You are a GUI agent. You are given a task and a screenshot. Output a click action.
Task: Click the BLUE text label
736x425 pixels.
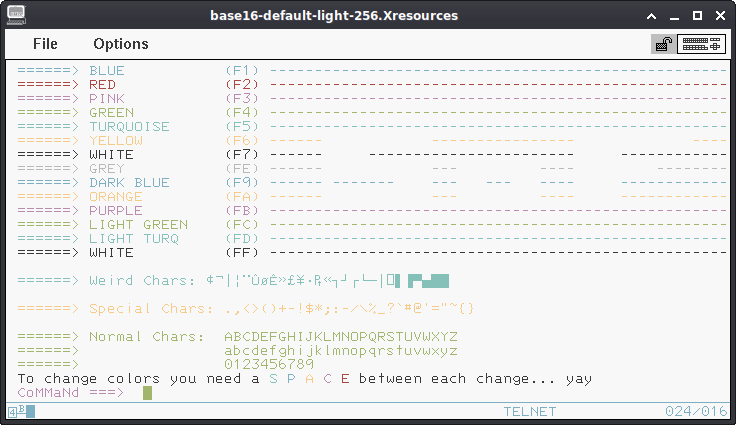107,70
